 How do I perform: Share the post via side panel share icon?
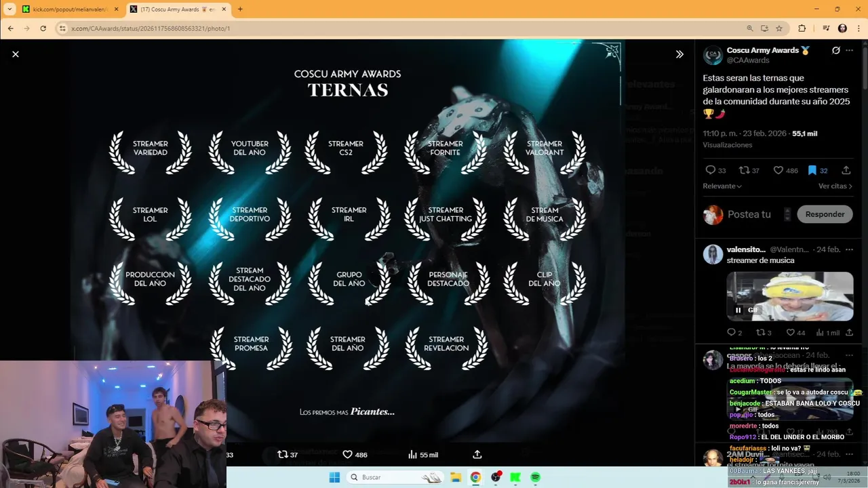[846, 170]
